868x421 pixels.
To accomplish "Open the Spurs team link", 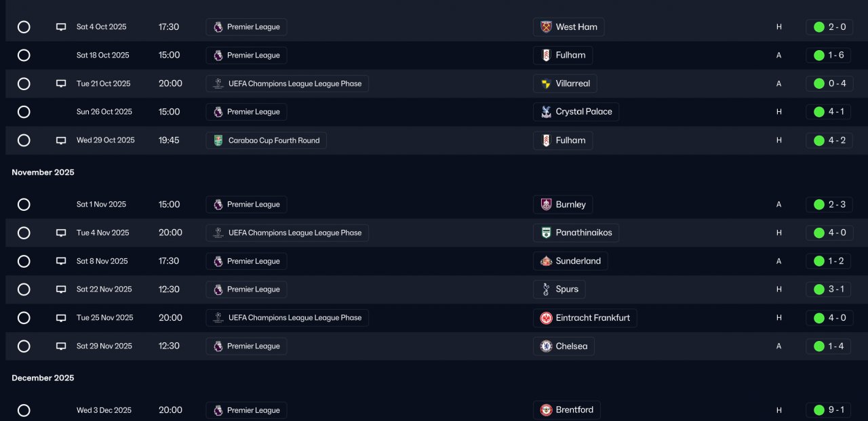I will click(559, 289).
